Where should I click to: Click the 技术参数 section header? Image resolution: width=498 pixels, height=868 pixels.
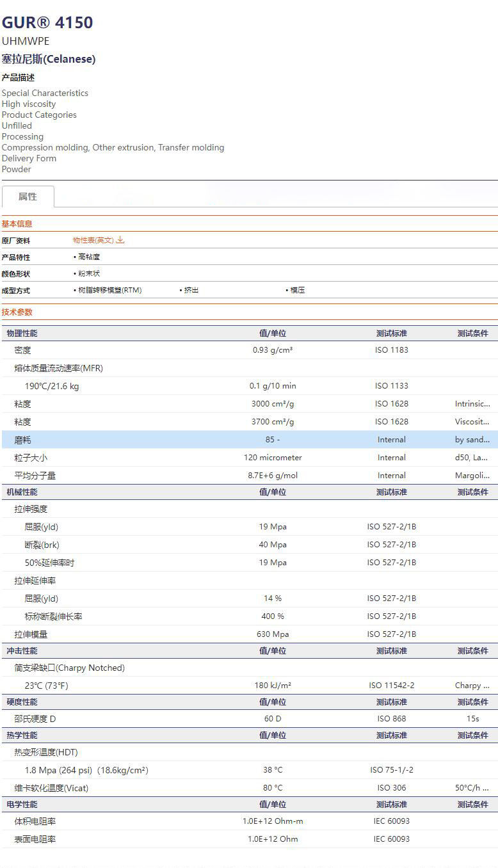click(17, 312)
